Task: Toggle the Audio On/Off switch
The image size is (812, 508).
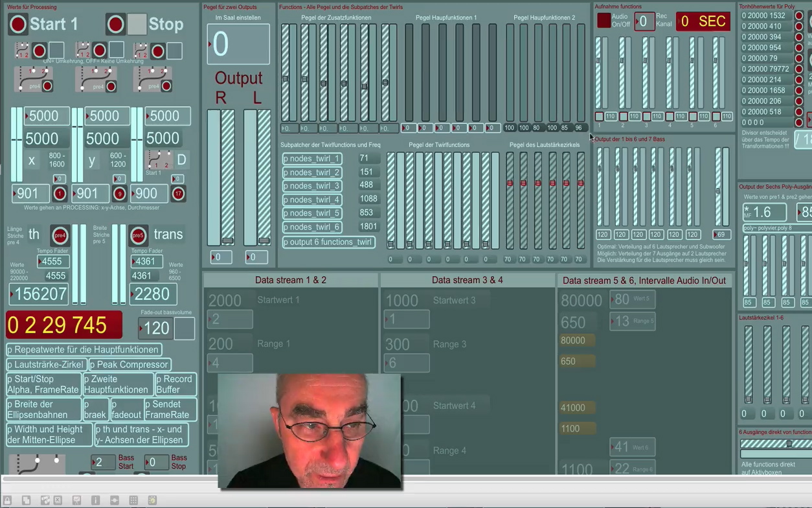Action: (603, 21)
